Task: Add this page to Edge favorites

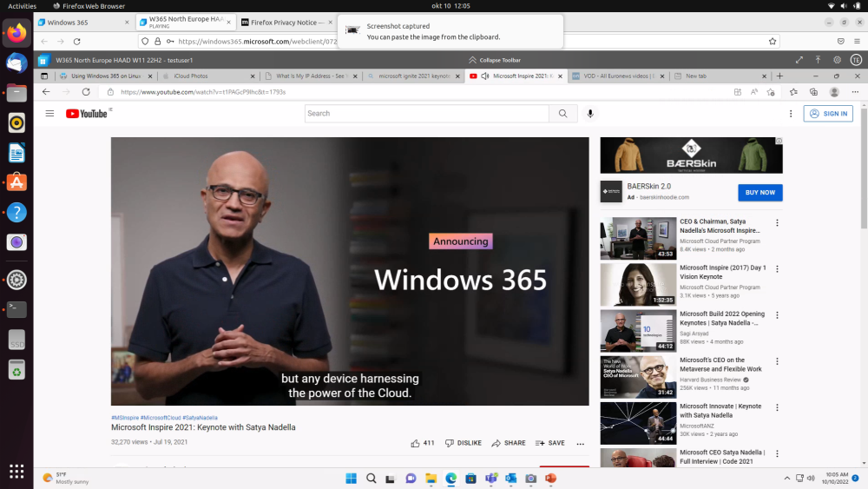Action: click(x=771, y=92)
